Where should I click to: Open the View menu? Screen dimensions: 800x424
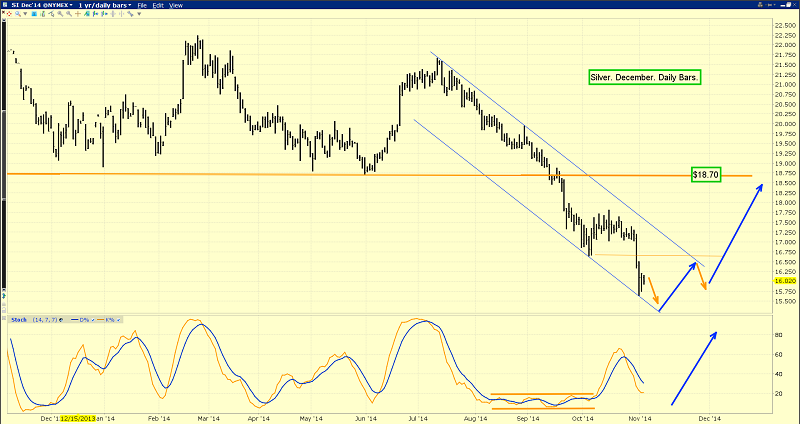click(x=175, y=5)
